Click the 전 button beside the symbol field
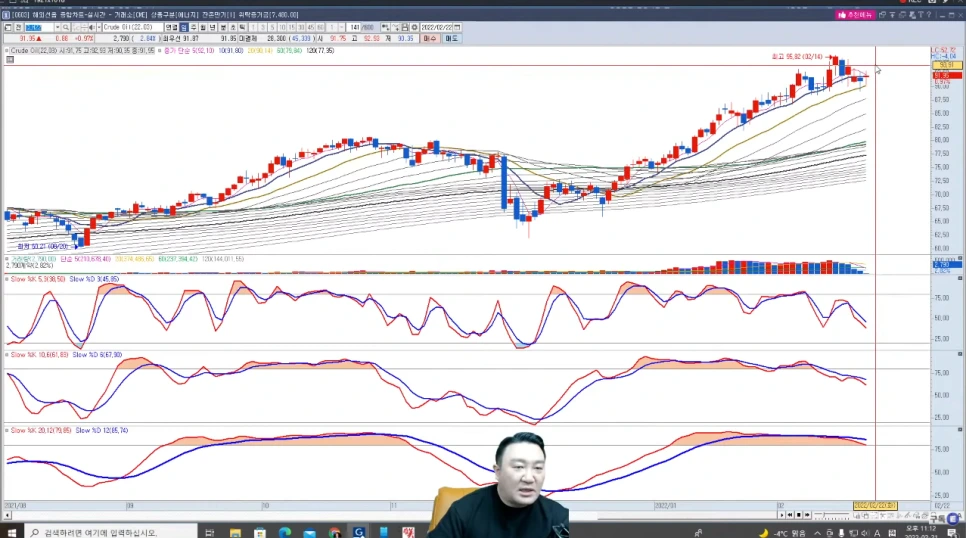Screen dimensions: 966x538 18,28
